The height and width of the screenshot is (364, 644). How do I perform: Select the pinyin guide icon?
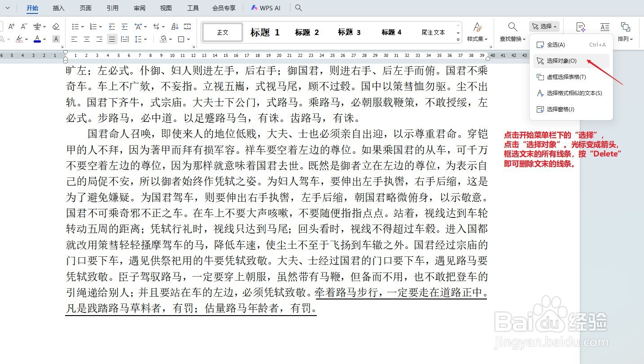click(37, 26)
